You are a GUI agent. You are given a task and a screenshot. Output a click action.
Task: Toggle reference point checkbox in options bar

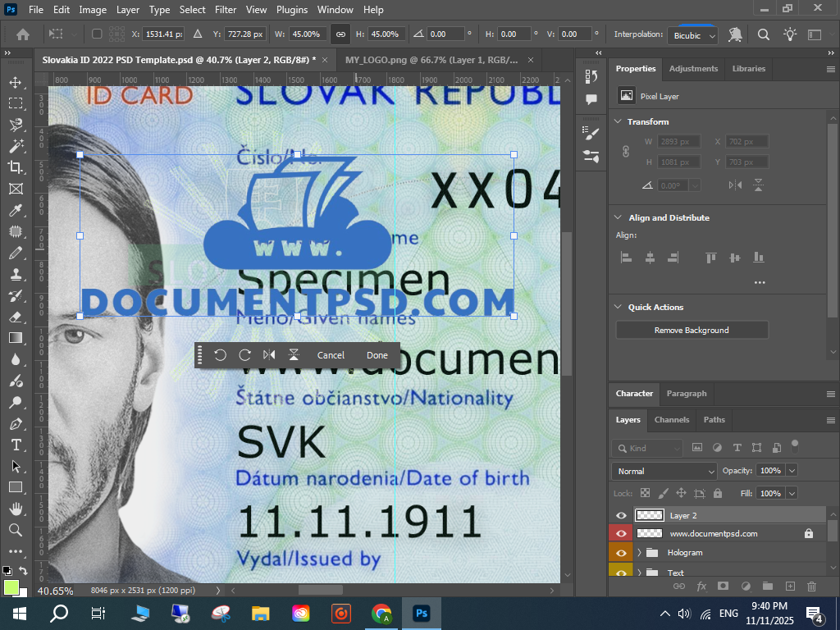click(97, 34)
